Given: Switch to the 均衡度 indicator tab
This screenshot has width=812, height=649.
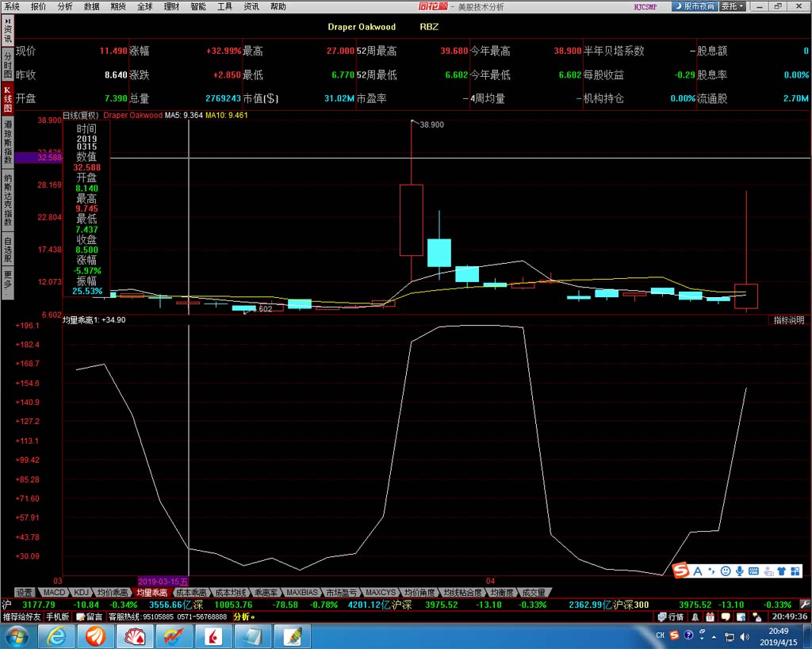Looking at the screenshot, I should coord(502,592).
